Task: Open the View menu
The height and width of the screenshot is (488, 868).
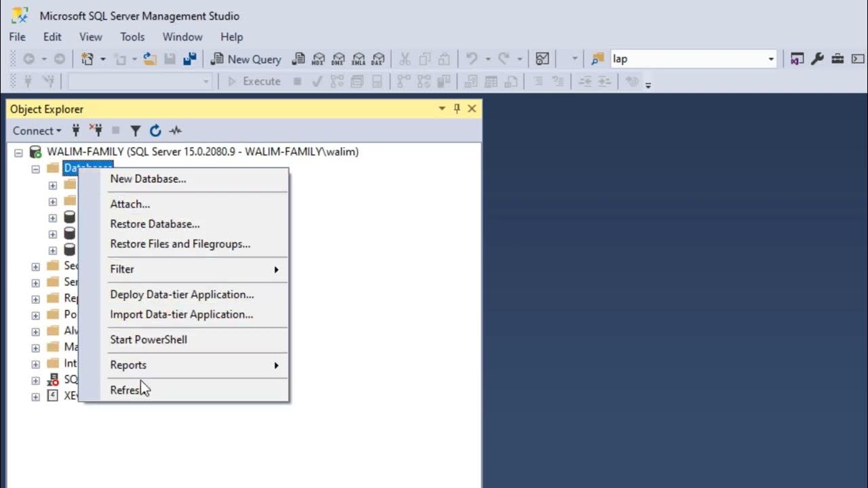Action: click(x=90, y=37)
